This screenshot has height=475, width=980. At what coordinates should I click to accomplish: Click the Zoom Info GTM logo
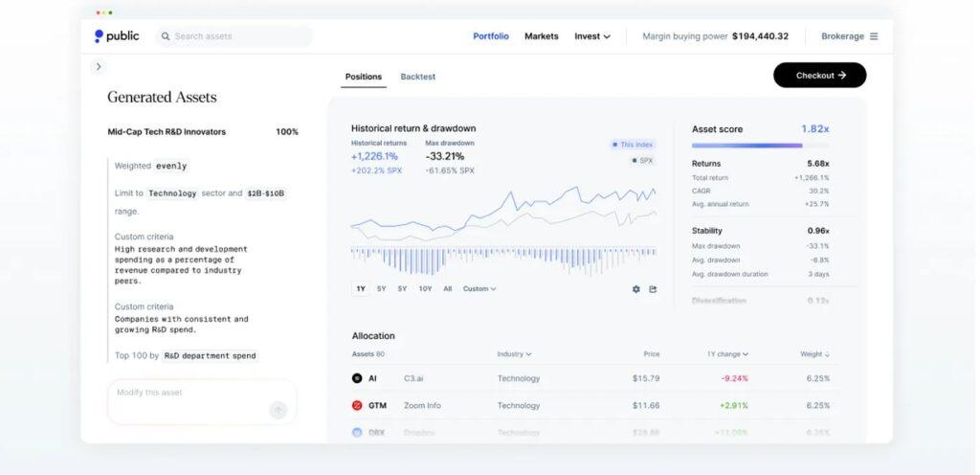pos(357,406)
